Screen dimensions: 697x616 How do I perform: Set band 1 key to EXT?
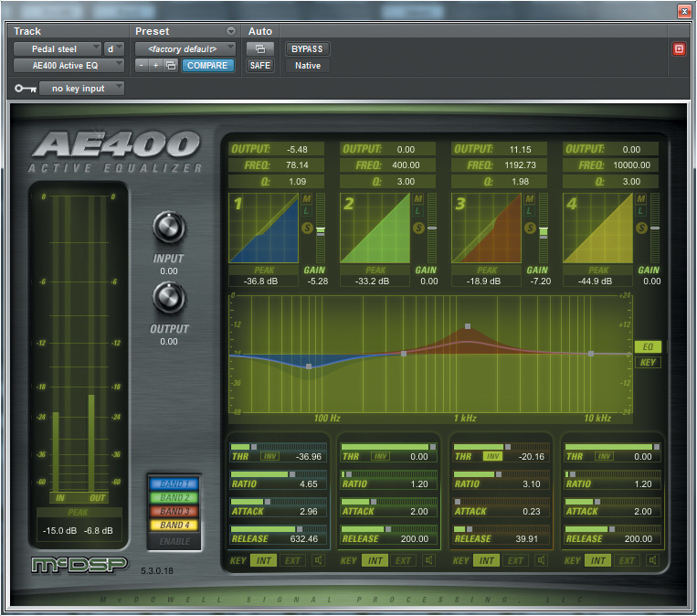[x=292, y=560]
